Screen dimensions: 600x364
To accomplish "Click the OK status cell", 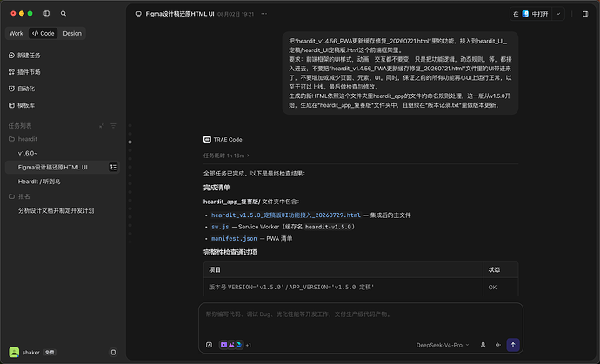I will click(x=501, y=288).
